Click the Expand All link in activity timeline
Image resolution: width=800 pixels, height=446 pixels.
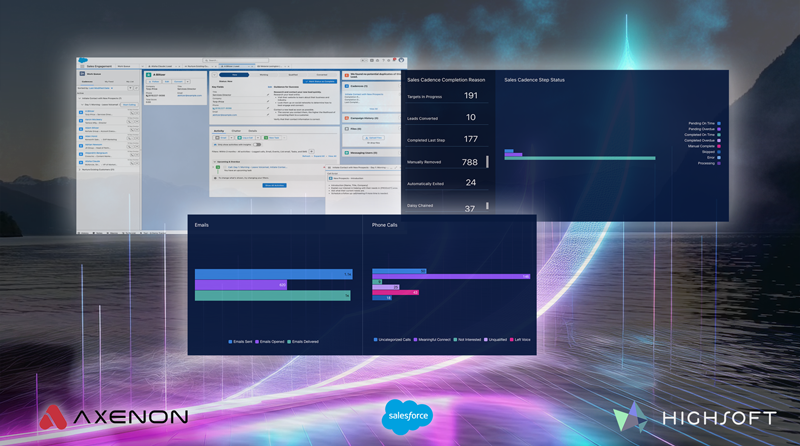319,156
